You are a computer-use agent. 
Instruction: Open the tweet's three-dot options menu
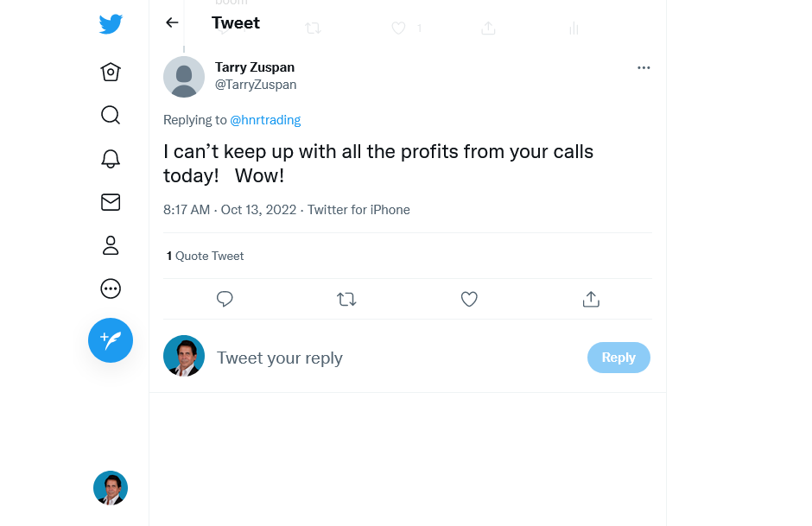[644, 68]
